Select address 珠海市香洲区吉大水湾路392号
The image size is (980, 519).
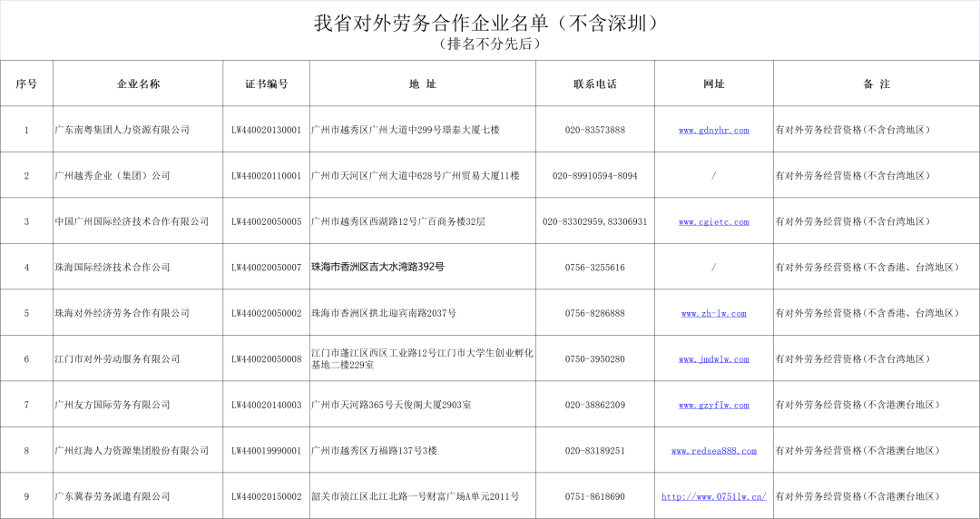(x=377, y=267)
